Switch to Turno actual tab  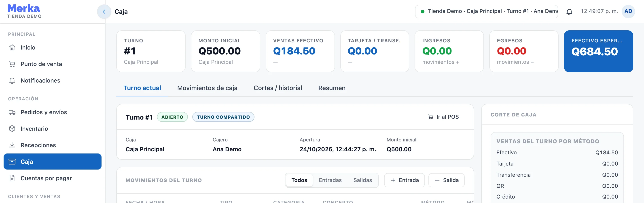pyautogui.click(x=142, y=88)
